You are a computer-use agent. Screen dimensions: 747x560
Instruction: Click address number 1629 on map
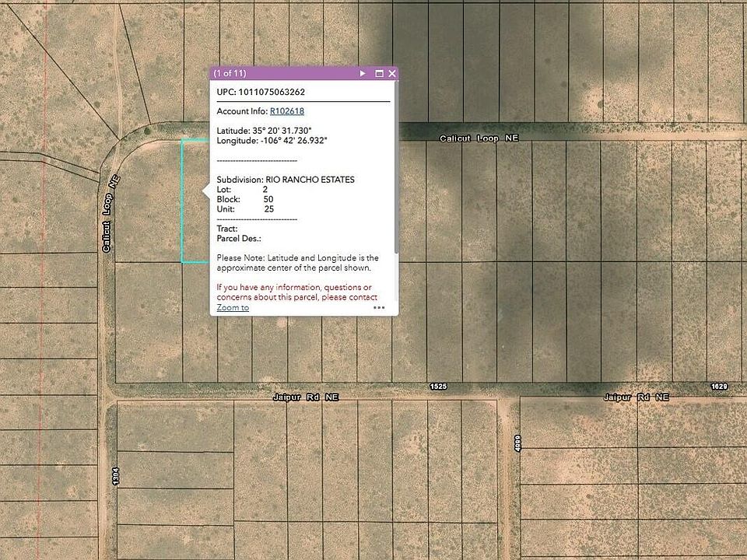[719, 387]
